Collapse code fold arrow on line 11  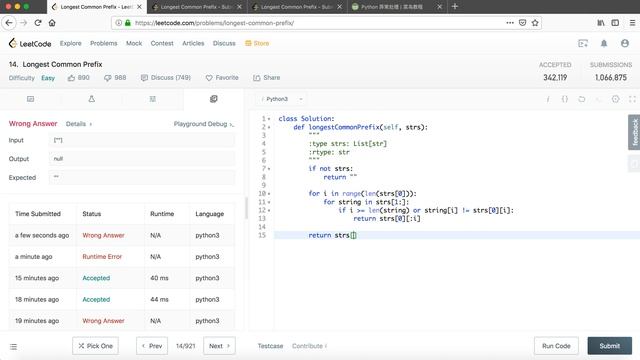coord(269,202)
